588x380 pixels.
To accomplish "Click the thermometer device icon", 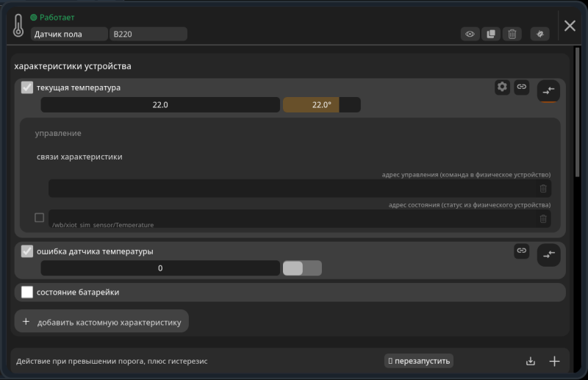I will point(18,26).
